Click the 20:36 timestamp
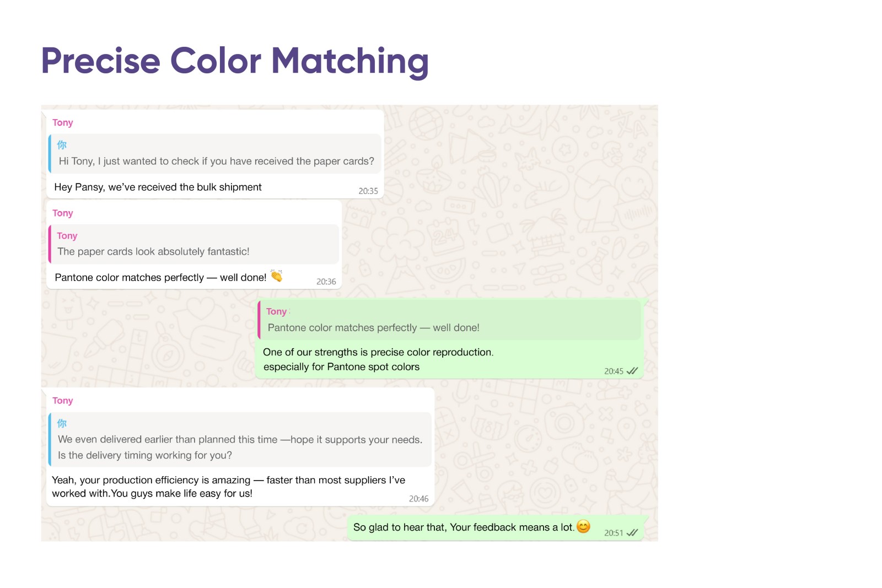This screenshot has height=588, width=882. (x=326, y=282)
